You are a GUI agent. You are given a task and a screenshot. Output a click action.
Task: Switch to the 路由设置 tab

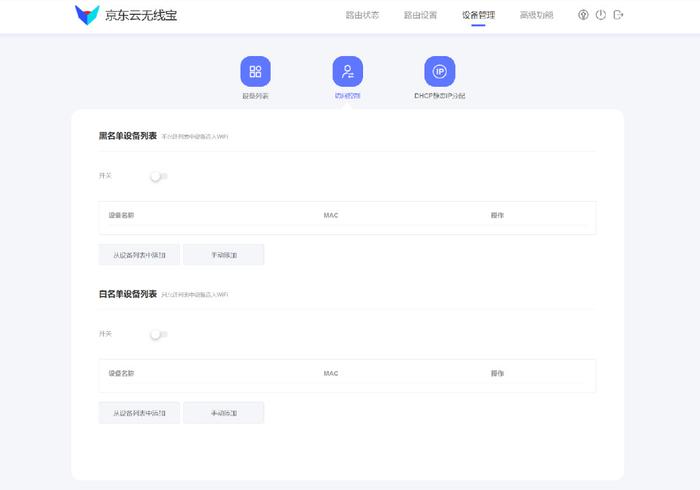pyautogui.click(x=420, y=15)
